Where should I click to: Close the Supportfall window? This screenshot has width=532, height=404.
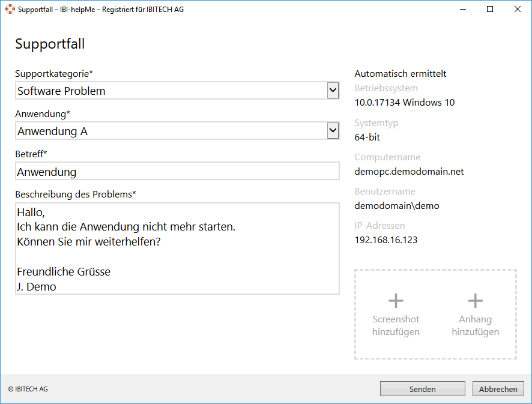[x=517, y=10]
